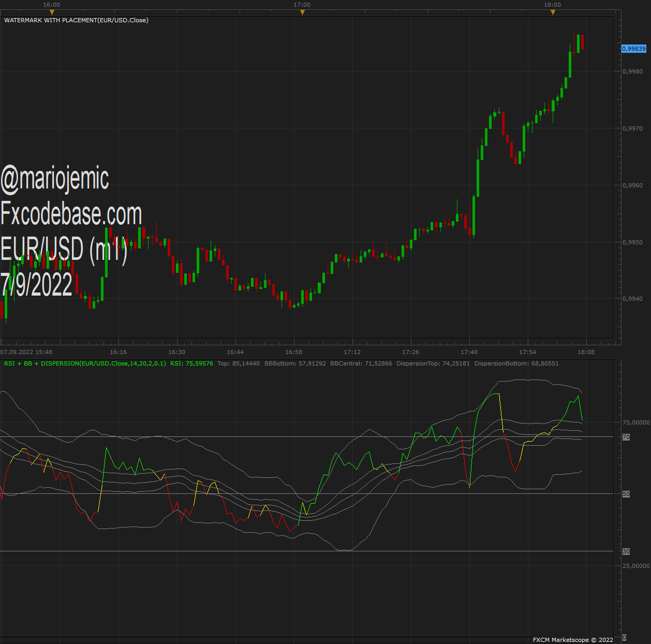Click the 16:58 time axis label
651x644 pixels.
294,352
